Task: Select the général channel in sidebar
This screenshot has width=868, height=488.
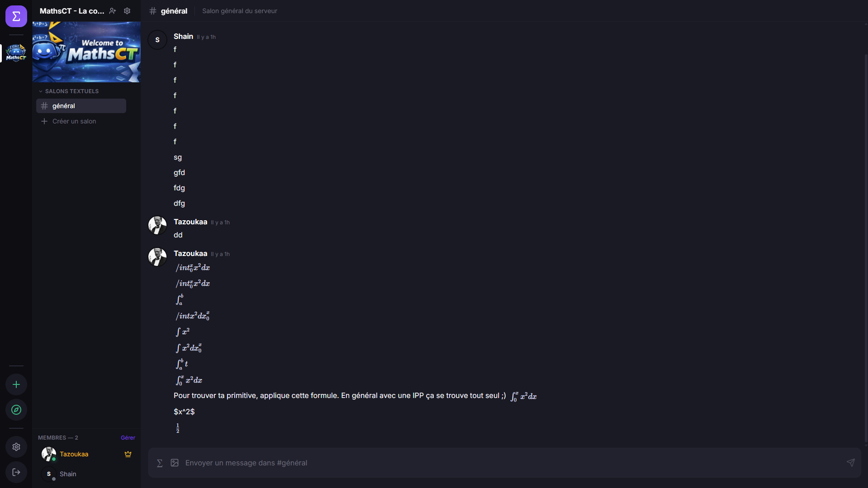Action: (81, 106)
